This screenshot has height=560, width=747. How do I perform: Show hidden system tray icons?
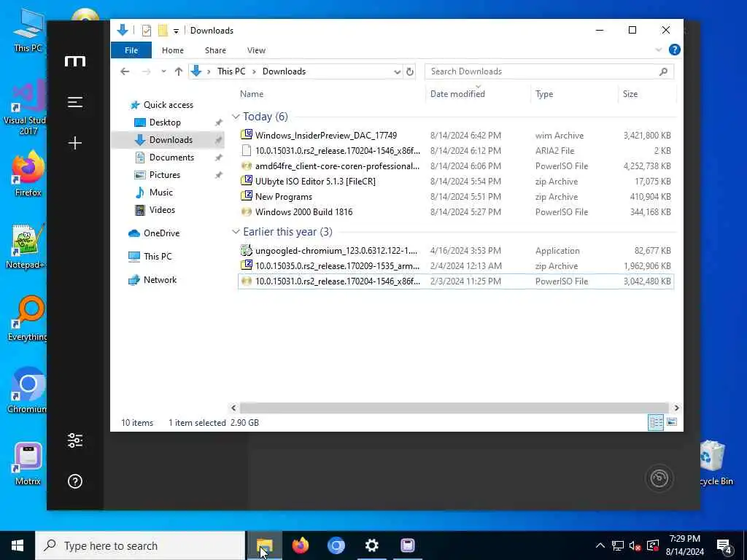click(600, 545)
